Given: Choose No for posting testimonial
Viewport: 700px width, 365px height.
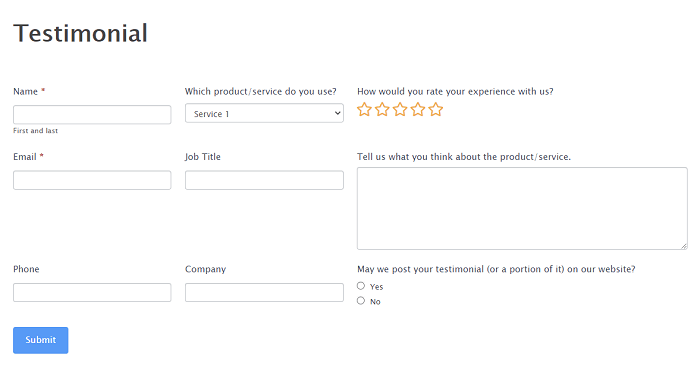Looking at the screenshot, I should tap(361, 301).
